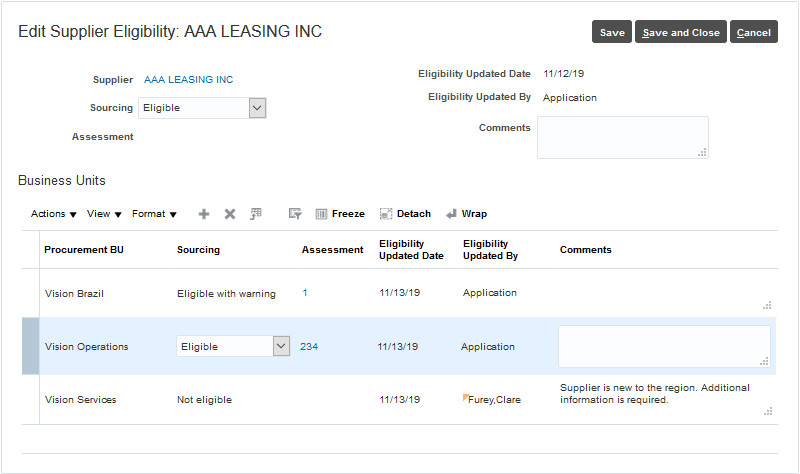Open assessment 234 link

click(x=309, y=347)
